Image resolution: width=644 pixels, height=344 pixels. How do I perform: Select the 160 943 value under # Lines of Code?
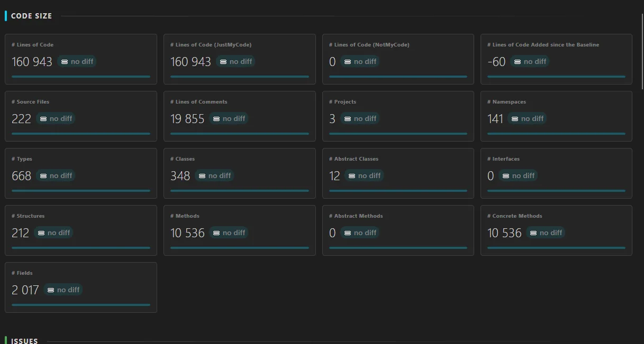[x=32, y=62]
